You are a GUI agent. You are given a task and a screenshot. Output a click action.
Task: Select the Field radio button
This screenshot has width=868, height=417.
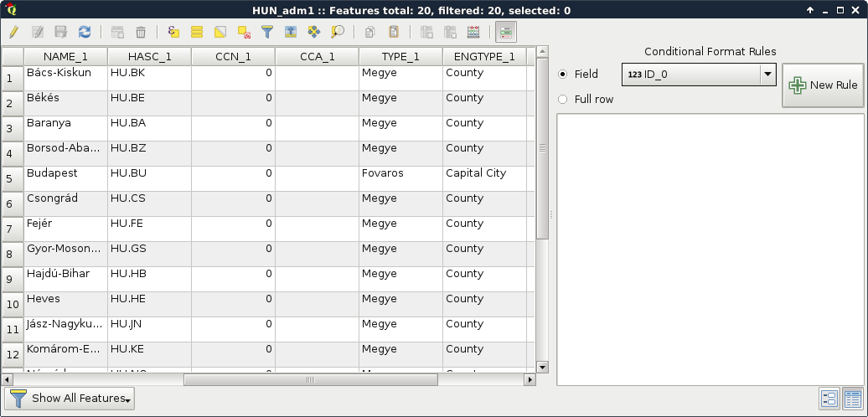(x=563, y=74)
